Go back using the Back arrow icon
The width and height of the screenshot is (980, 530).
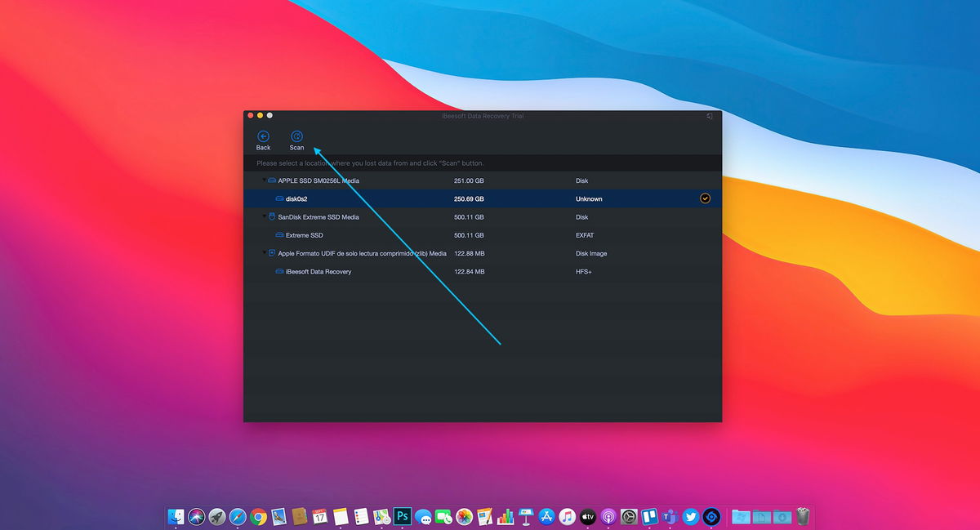[263, 136]
